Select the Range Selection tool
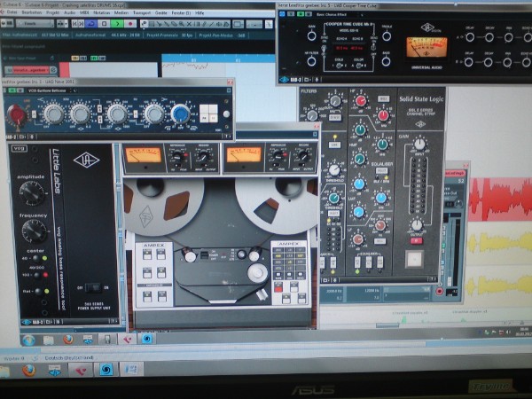The image size is (532, 399). tap(152, 24)
